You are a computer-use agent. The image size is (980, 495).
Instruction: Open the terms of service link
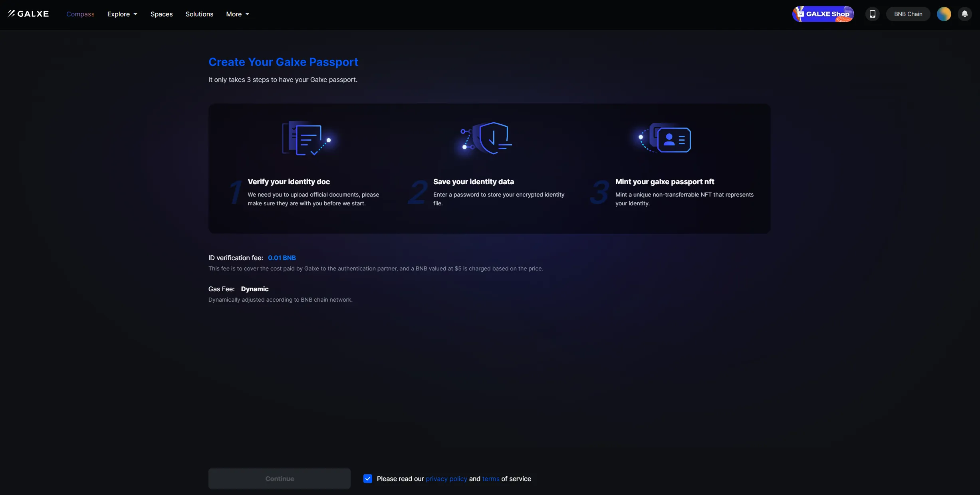[x=491, y=479]
